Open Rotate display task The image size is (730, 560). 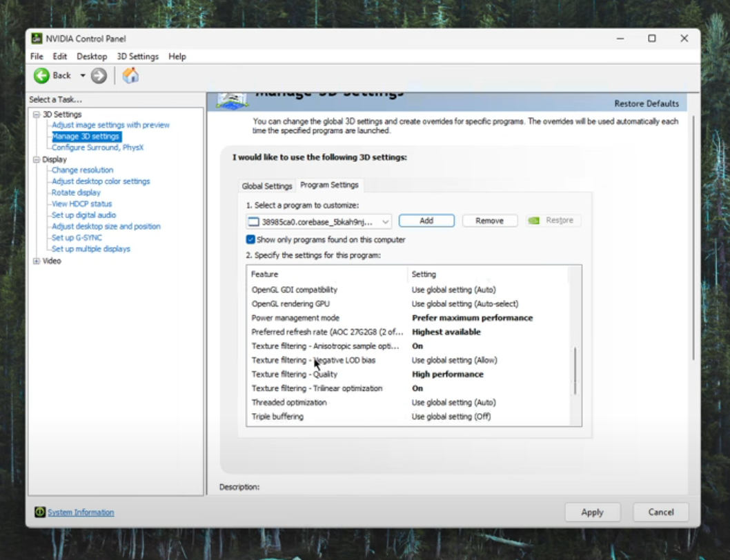click(x=76, y=192)
